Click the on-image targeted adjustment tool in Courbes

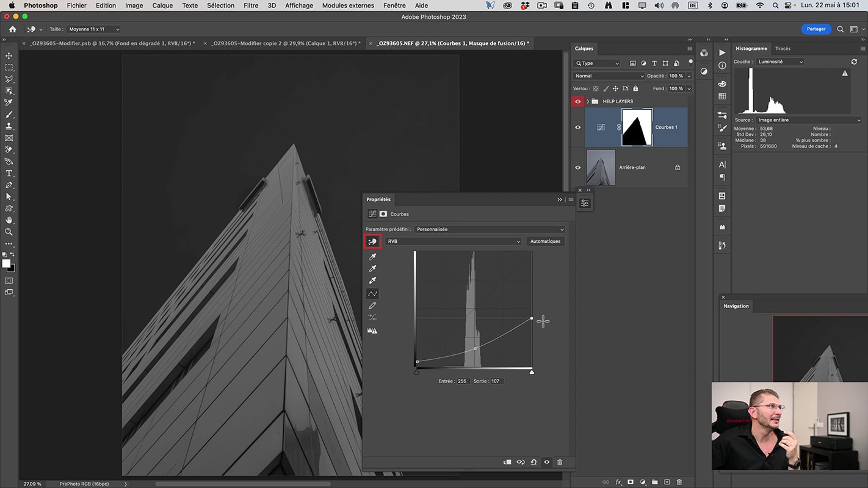click(372, 242)
